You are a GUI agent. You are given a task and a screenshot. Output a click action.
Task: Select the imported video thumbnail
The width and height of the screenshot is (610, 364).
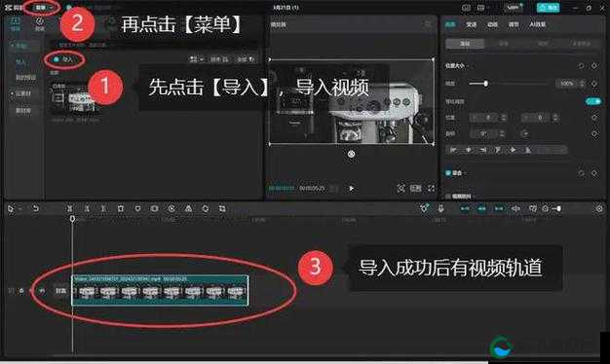point(74,98)
